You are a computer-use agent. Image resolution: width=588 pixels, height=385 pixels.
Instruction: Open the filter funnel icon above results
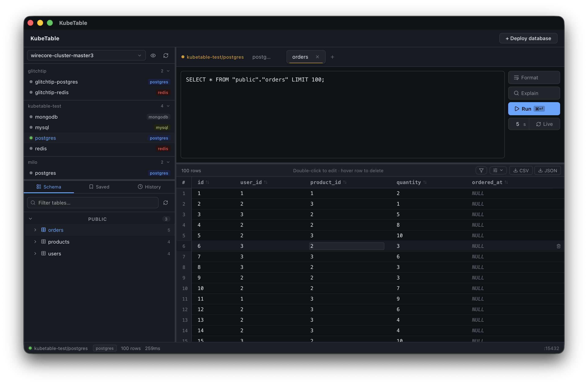481,170
